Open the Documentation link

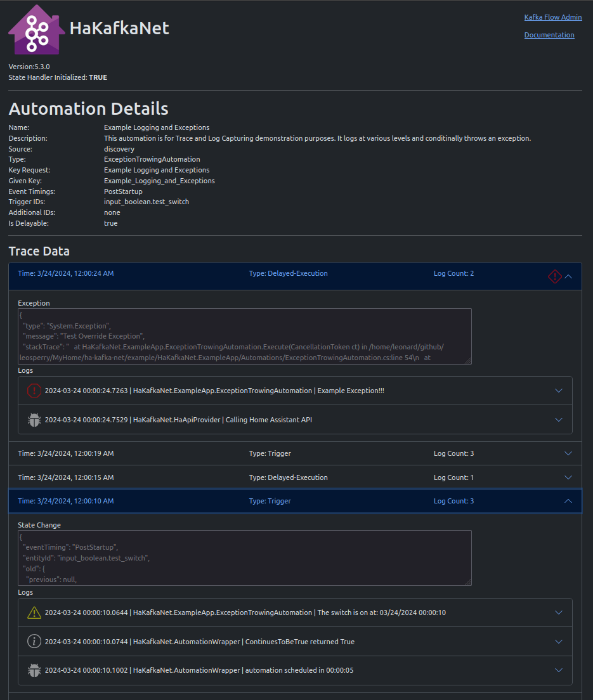(549, 35)
